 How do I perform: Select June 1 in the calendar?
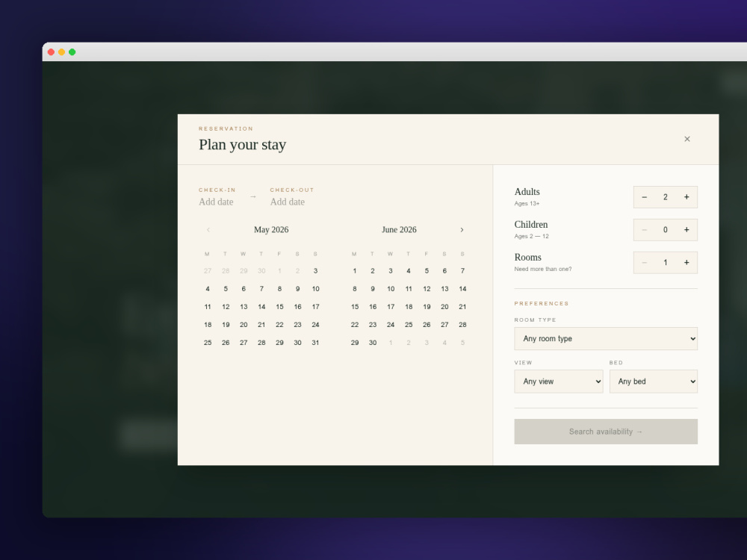point(354,271)
